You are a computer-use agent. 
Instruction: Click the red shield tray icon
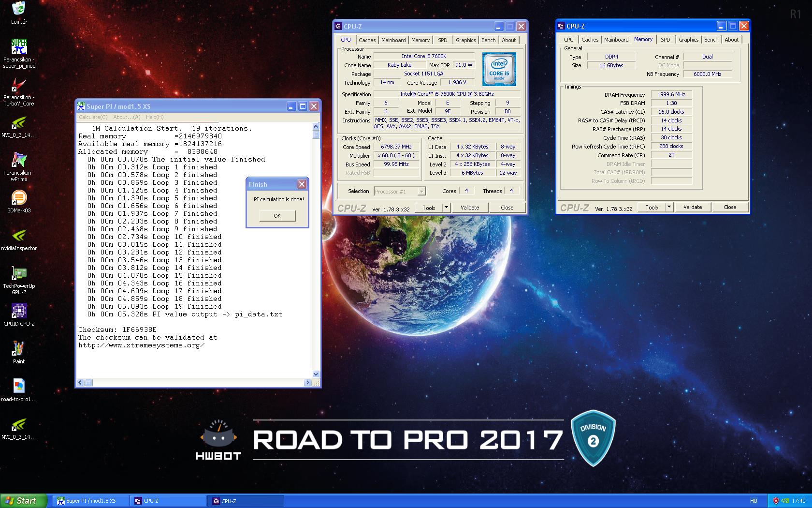click(776, 501)
